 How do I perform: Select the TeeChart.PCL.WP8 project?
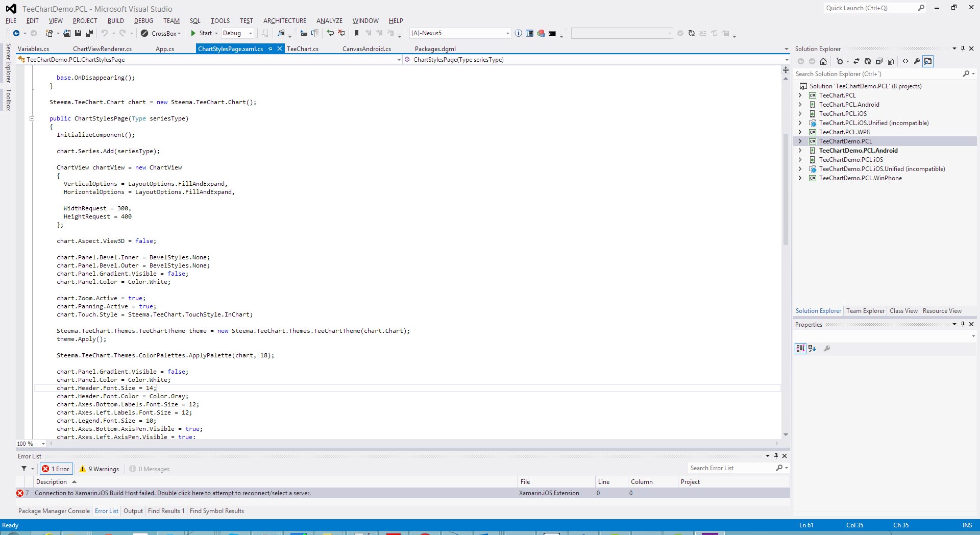pos(844,132)
